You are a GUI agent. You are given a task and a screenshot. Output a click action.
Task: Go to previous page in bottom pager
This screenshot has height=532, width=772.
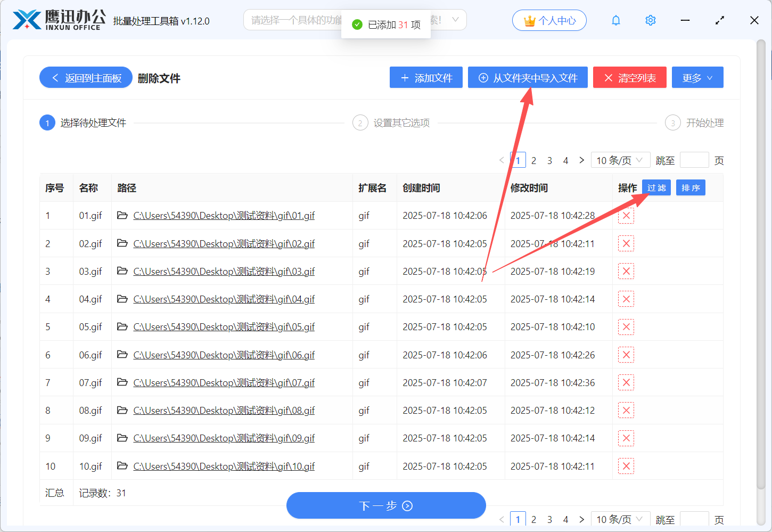pos(502,519)
